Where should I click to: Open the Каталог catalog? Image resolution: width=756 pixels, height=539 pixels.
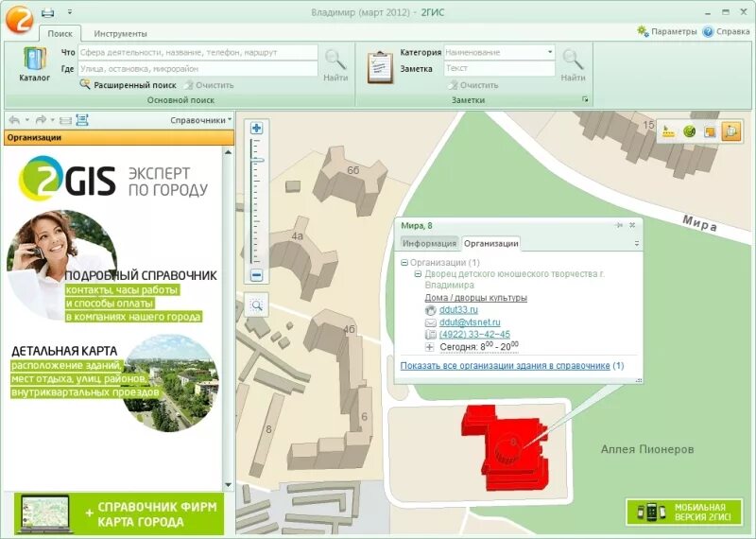(x=34, y=64)
